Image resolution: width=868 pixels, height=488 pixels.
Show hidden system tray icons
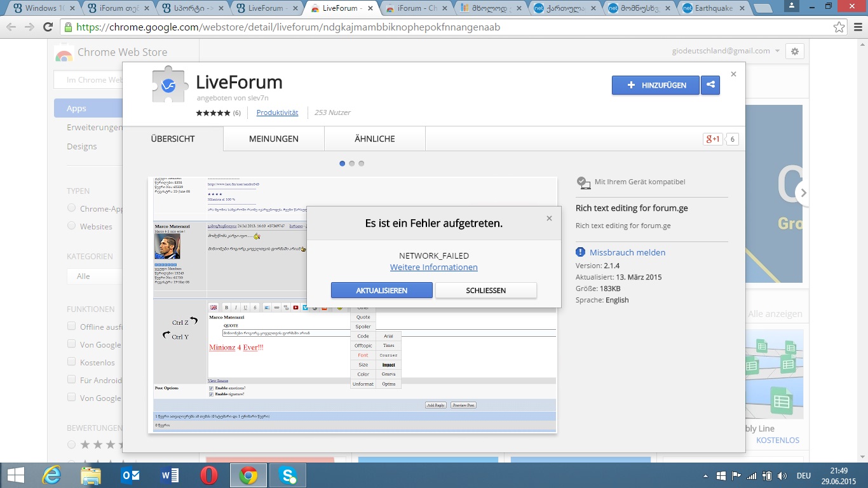706,475
